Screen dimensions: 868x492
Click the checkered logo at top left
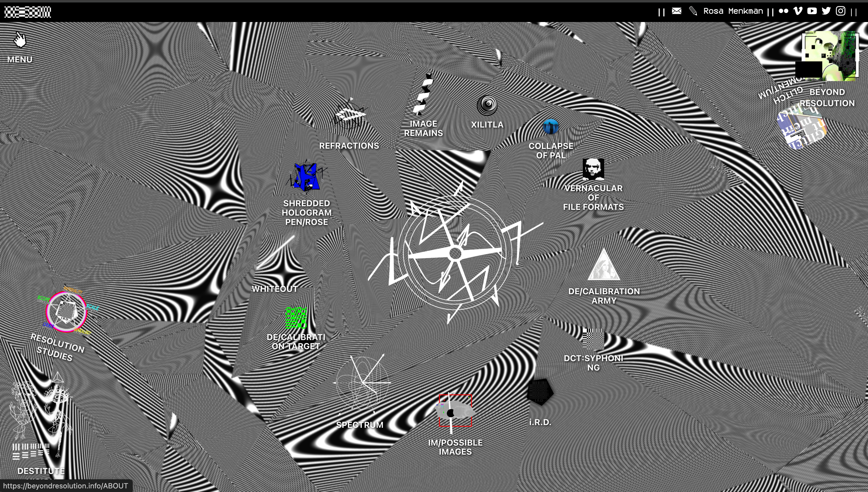pyautogui.click(x=27, y=12)
